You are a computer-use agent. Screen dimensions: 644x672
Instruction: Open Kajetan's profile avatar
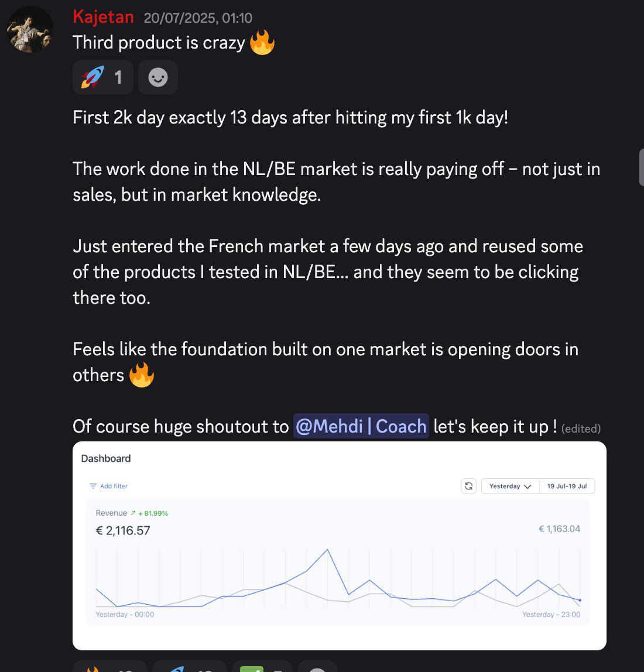30,30
